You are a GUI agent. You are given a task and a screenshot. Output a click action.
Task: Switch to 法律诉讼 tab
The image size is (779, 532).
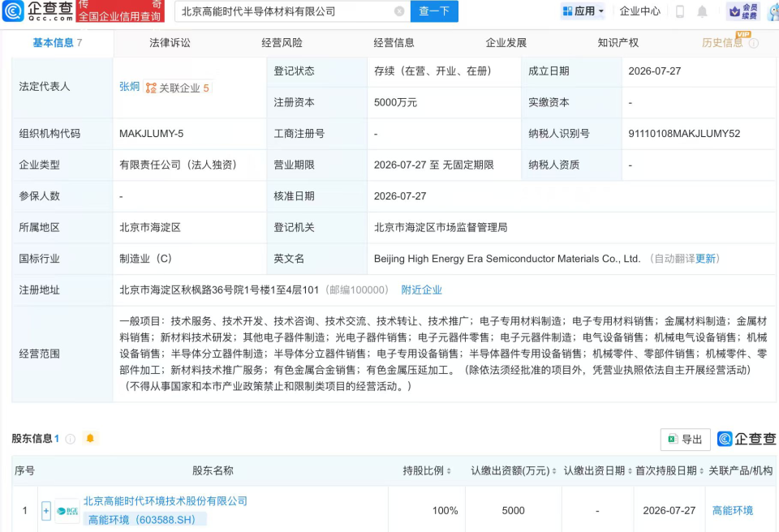(170, 43)
